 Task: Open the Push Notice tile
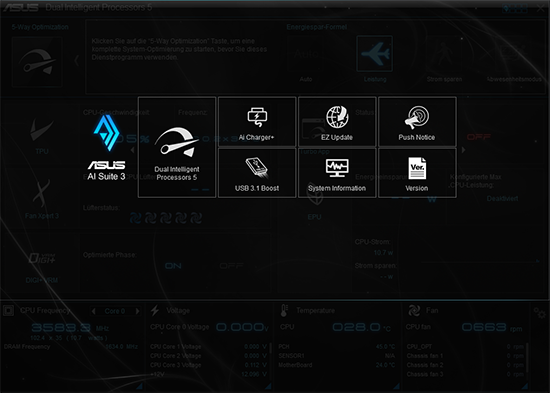[x=417, y=122]
